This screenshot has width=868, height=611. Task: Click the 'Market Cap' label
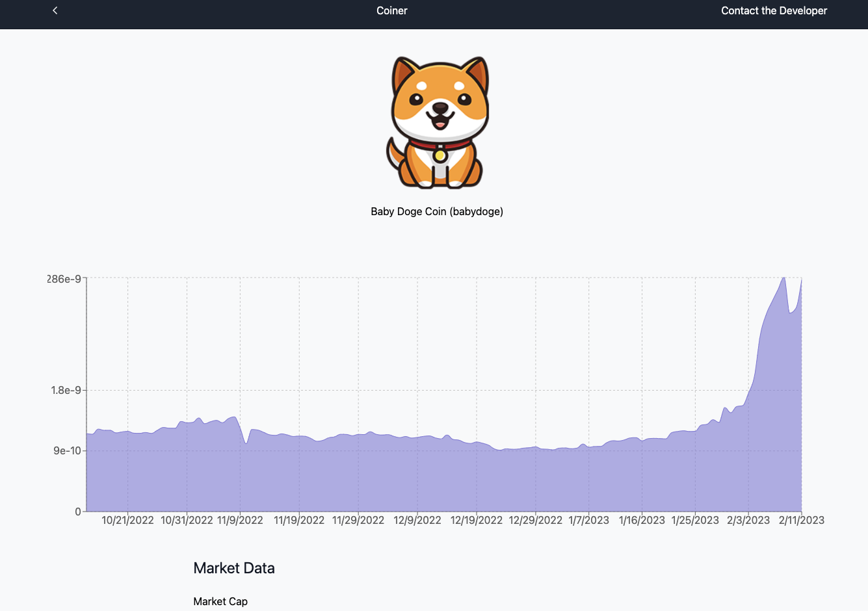click(x=220, y=601)
